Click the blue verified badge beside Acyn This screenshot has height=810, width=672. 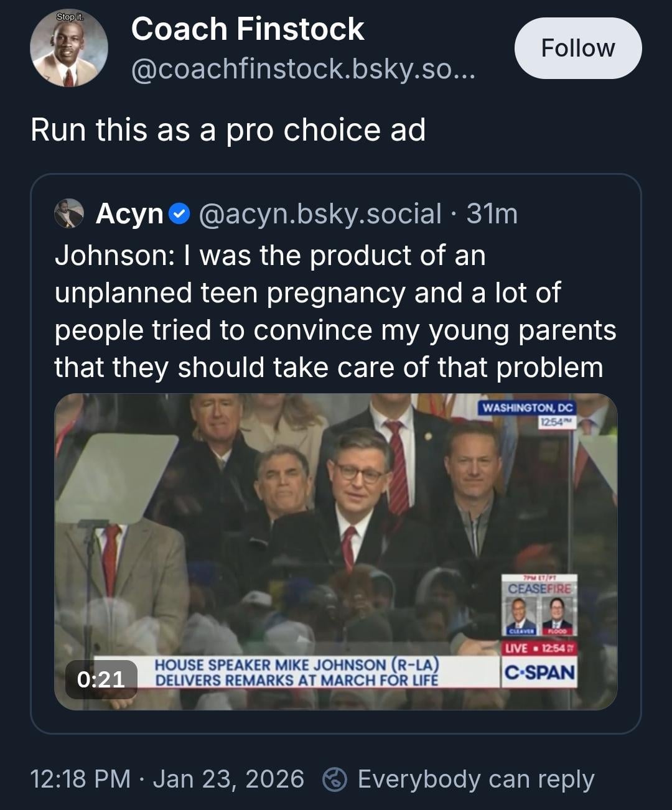pyautogui.click(x=179, y=214)
